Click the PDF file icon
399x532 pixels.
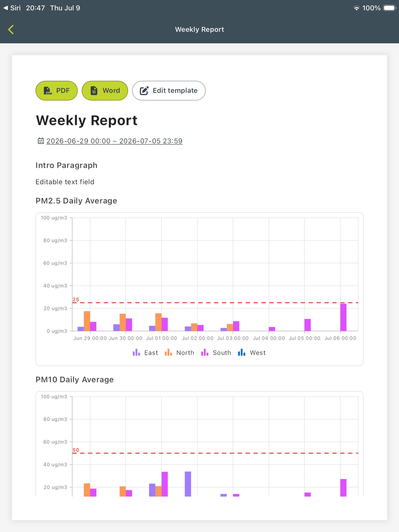(48, 91)
